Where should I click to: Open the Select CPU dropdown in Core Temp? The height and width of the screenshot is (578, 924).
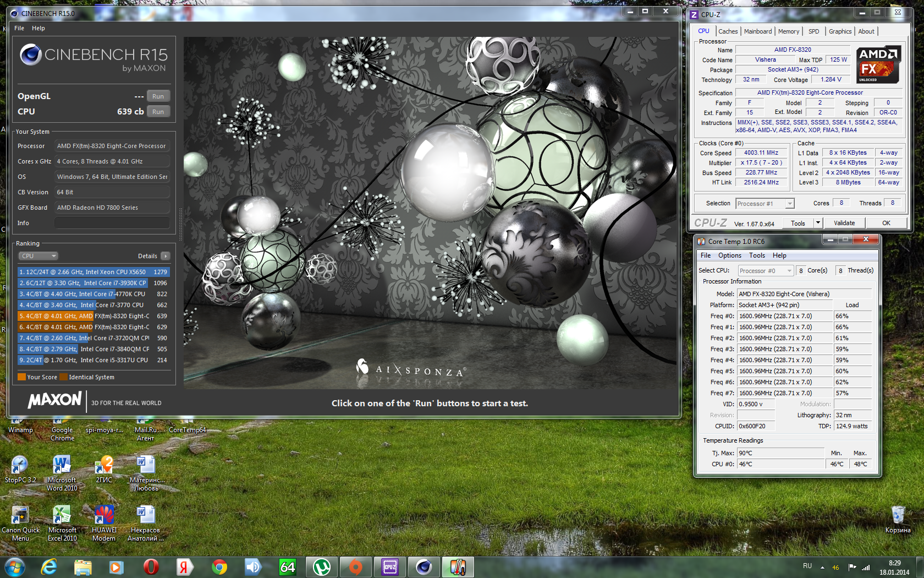[x=766, y=271]
